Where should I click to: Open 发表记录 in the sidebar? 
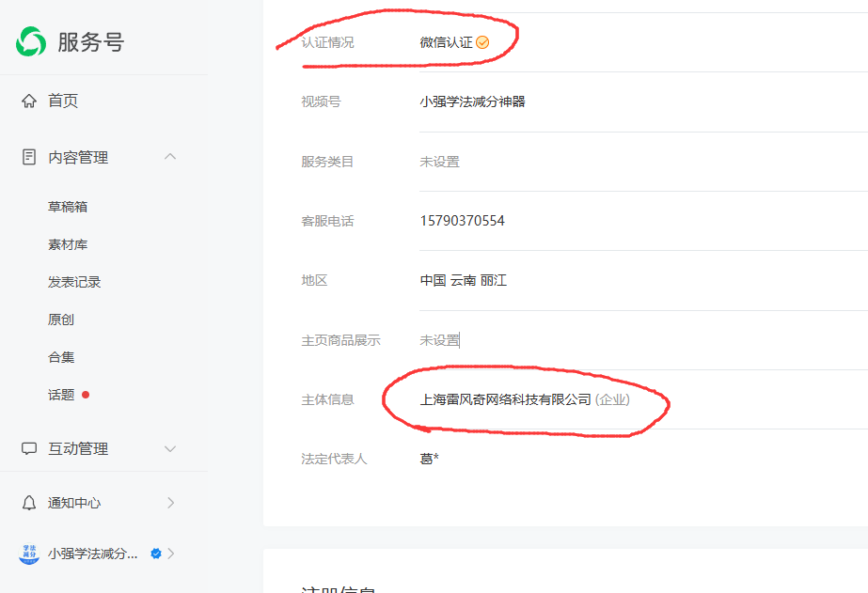point(74,282)
